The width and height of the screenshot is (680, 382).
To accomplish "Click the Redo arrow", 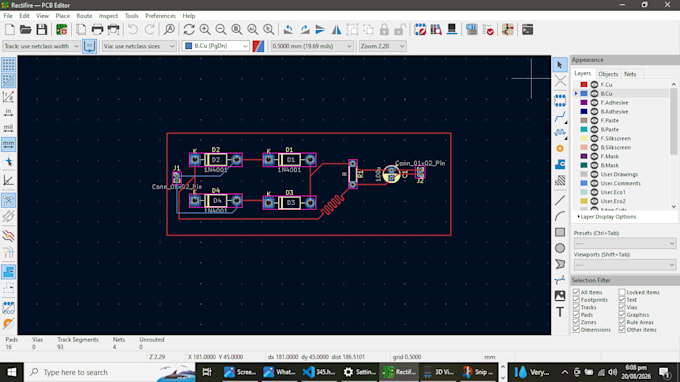I will coord(150,29).
